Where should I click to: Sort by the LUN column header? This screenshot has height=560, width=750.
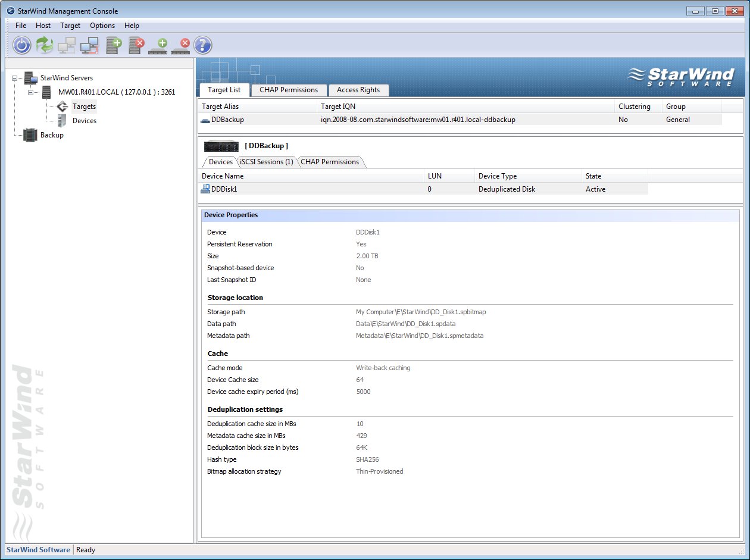(449, 176)
